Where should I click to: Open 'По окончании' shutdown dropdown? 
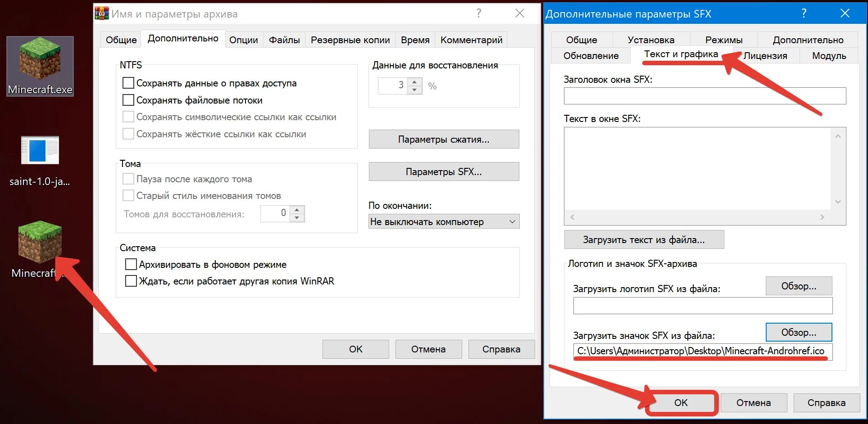444,221
